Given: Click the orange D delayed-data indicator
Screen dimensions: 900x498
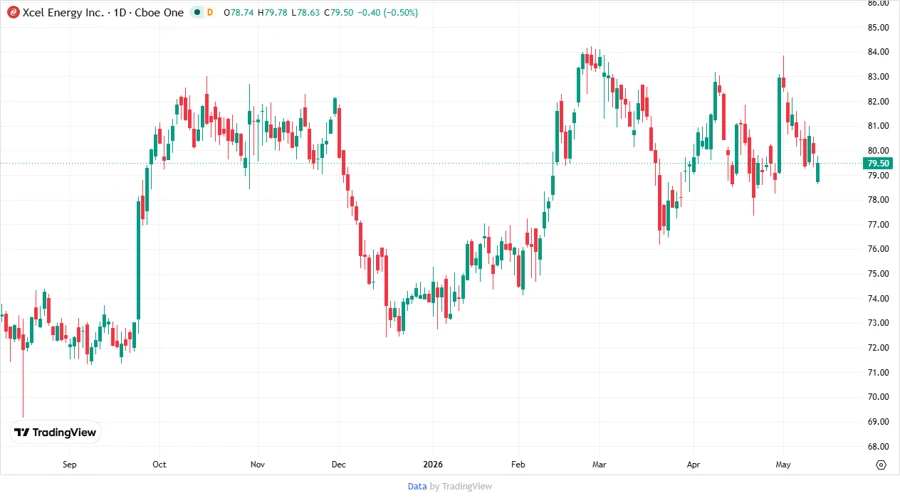Looking at the screenshot, I should click(210, 13).
